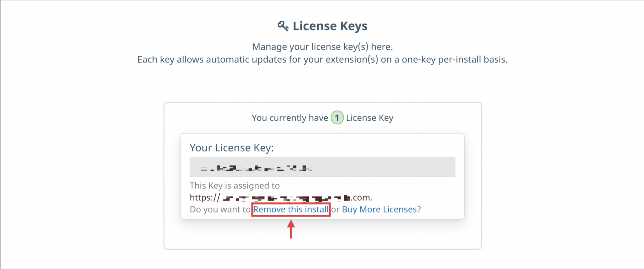The height and width of the screenshot is (269, 644).
Task: Click the Do you want to prompt text
Action: pyautogui.click(x=220, y=209)
